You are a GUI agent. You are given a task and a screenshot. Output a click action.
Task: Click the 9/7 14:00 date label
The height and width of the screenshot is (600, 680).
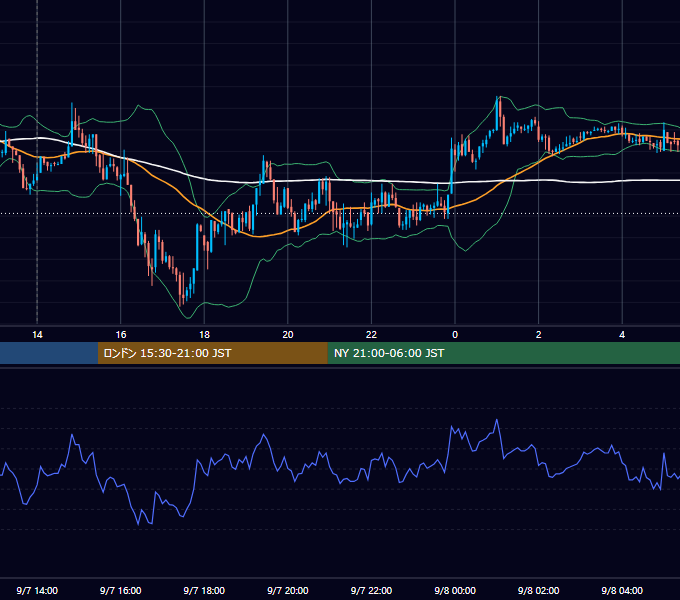pos(37,591)
